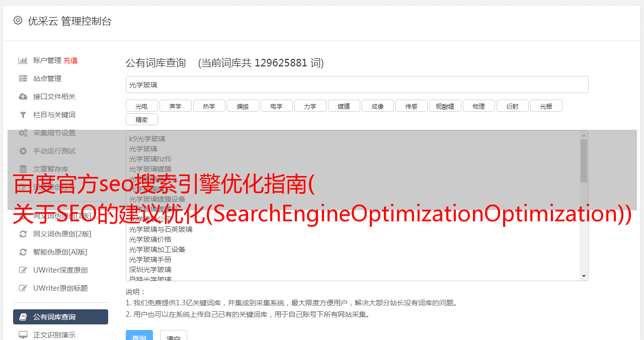Click the refresh icon for 智能伪原创[AI版]
Screen dimensions: 644x340
(x=23, y=252)
